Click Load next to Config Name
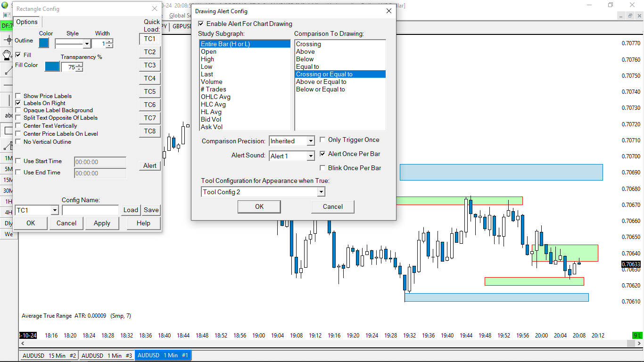This screenshot has height=362, width=644. 131,210
